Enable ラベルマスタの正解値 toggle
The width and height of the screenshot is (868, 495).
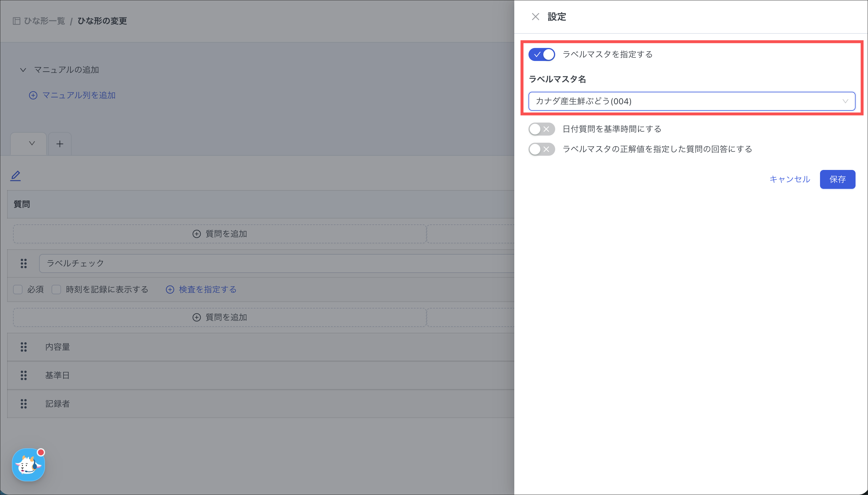click(542, 149)
